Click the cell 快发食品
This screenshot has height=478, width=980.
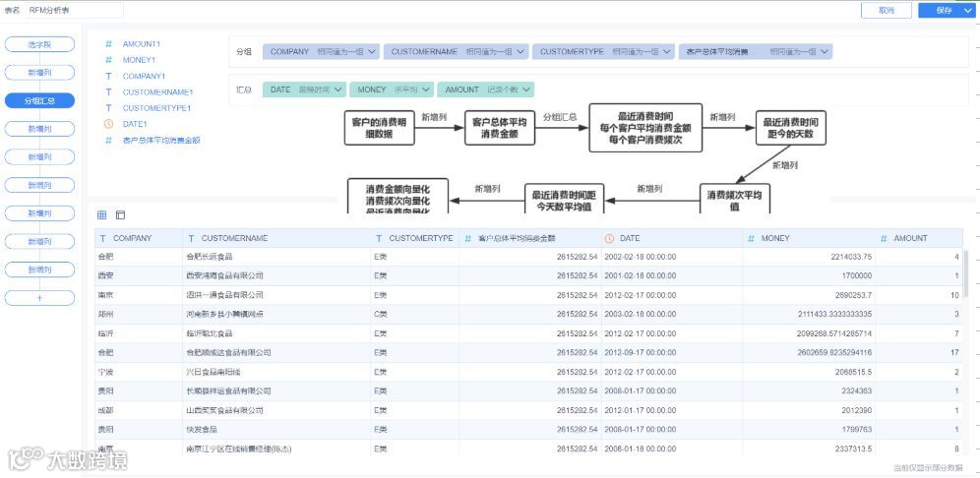[x=277, y=429]
